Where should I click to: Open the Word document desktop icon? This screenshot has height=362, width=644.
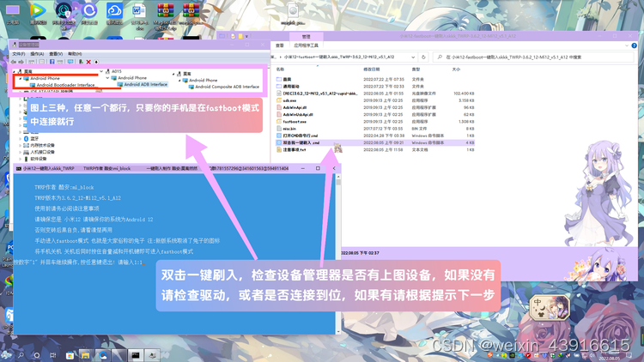[x=139, y=15]
